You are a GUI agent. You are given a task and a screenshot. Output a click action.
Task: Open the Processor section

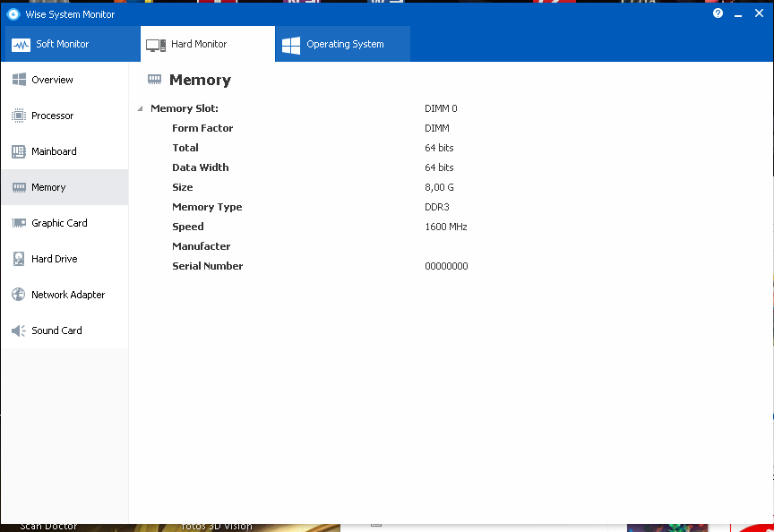click(x=64, y=116)
